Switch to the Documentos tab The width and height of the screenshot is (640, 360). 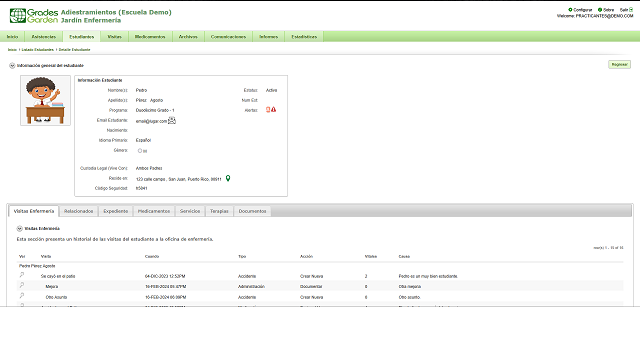(252, 211)
